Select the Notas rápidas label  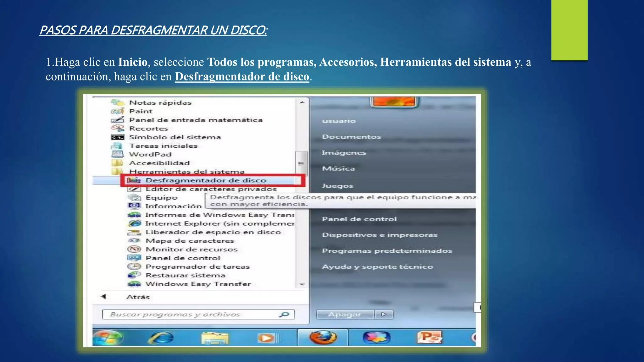tap(160, 103)
